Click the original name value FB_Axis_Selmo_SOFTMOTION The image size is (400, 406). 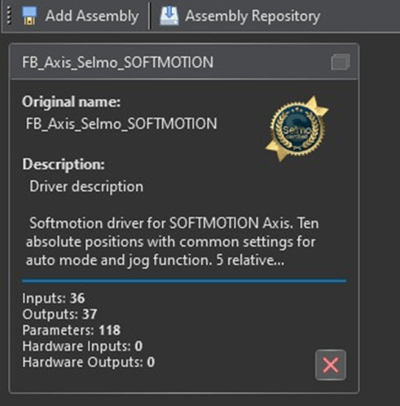[x=121, y=124]
